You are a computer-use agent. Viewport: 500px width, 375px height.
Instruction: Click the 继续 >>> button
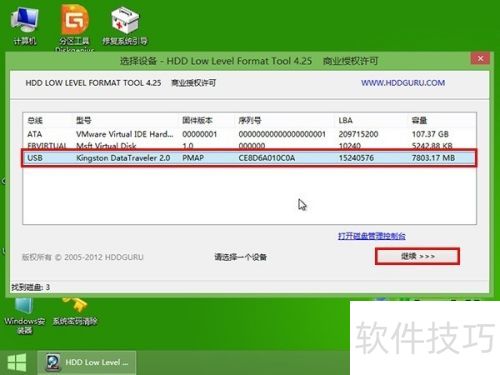pyautogui.click(x=417, y=256)
